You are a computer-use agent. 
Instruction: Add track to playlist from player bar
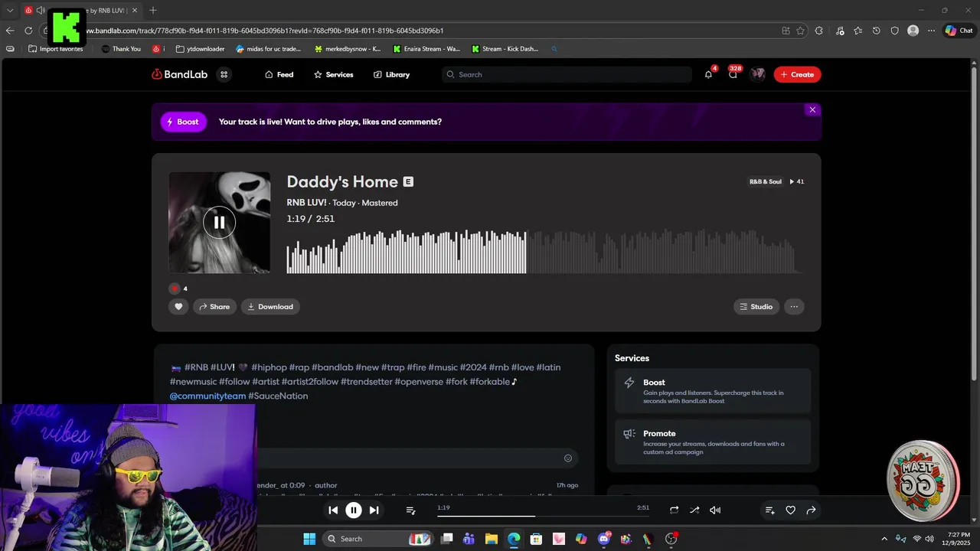click(x=770, y=510)
